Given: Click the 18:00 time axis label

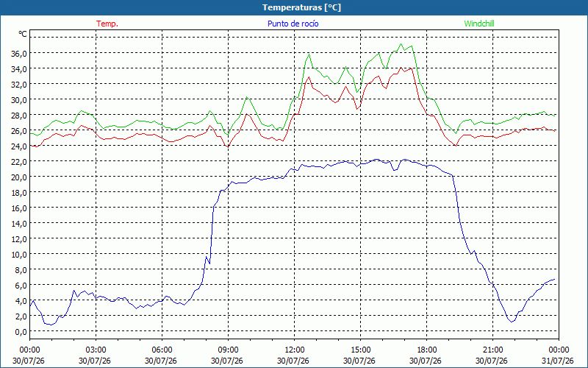Looking at the screenshot, I should coord(427,350).
